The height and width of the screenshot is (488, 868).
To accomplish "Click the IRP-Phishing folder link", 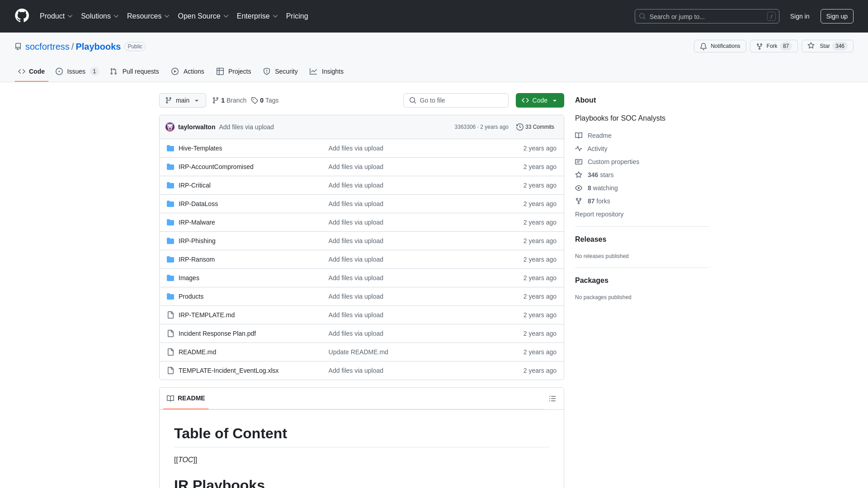I will pos(197,240).
